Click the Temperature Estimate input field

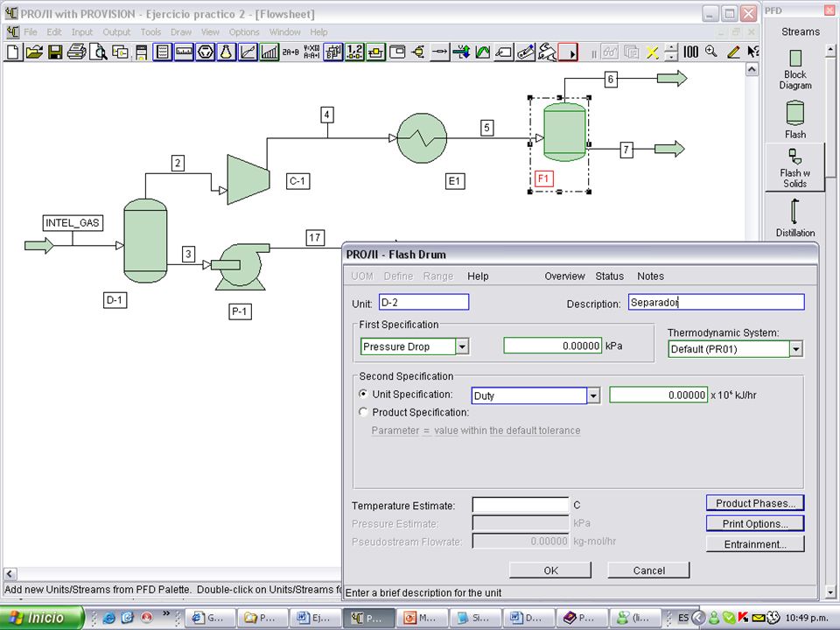pyautogui.click(x=520, y=505)
